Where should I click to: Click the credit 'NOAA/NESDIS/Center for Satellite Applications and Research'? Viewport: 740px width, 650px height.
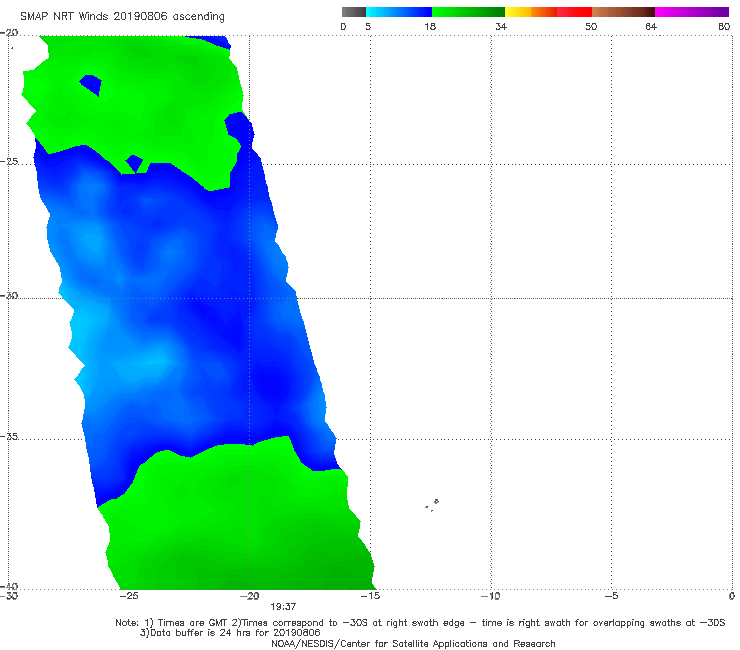click(413, 643)
